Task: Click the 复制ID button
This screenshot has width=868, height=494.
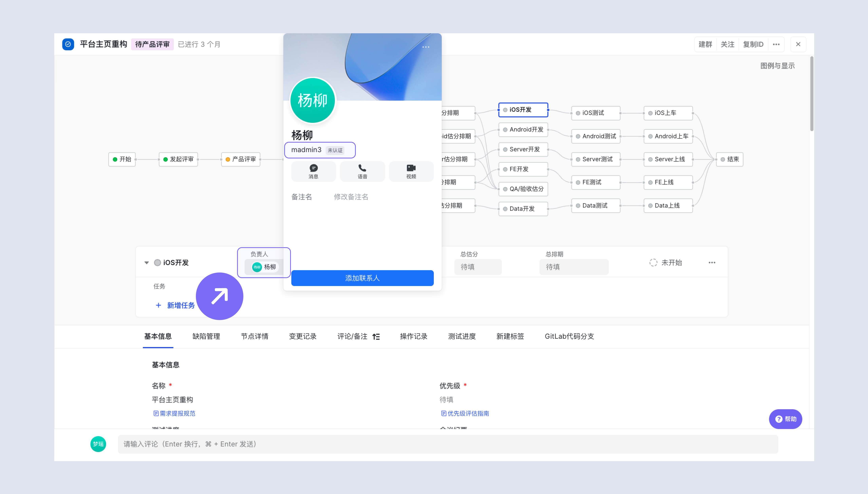Action: click(x=753, y=44)
